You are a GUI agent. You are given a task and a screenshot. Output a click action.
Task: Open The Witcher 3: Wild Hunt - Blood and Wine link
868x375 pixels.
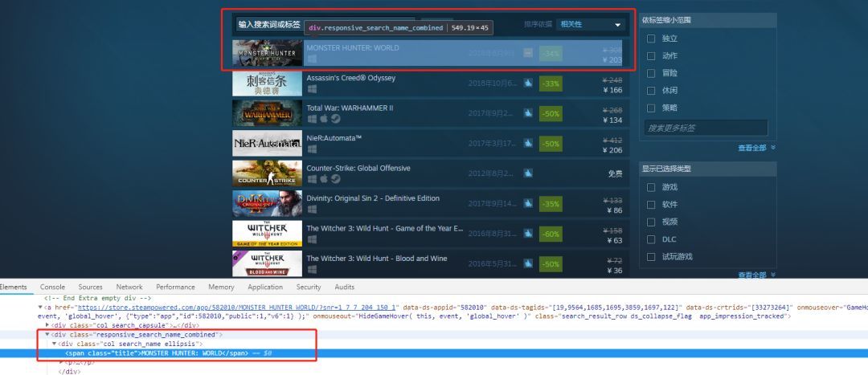pyautogui.click(x=377, y=259)
